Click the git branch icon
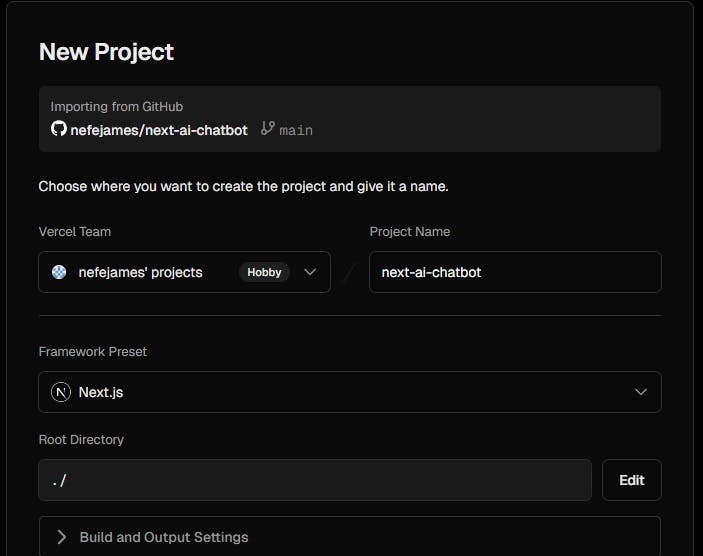The width and height of the screenshot is (703, 556). click(267, 129)
